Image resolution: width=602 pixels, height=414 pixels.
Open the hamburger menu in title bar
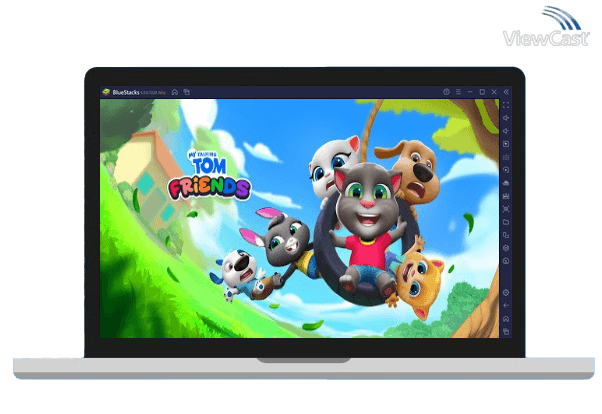pos(458,92)
